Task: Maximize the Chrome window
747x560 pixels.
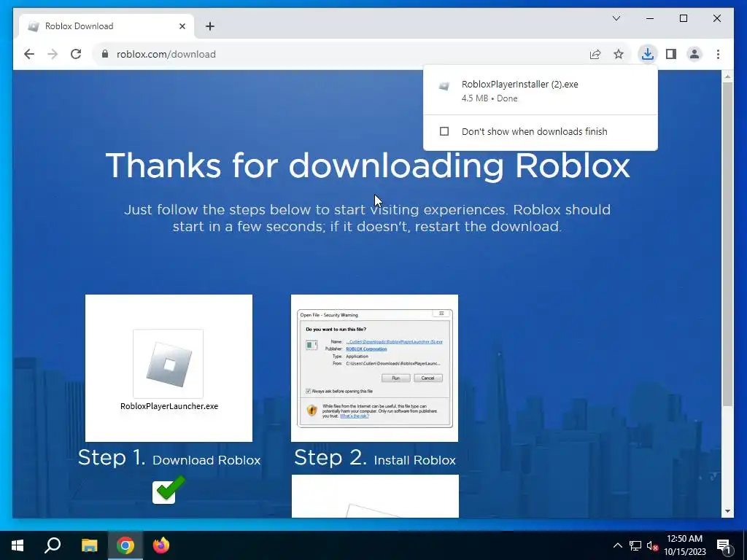Action: coord(683,18)
